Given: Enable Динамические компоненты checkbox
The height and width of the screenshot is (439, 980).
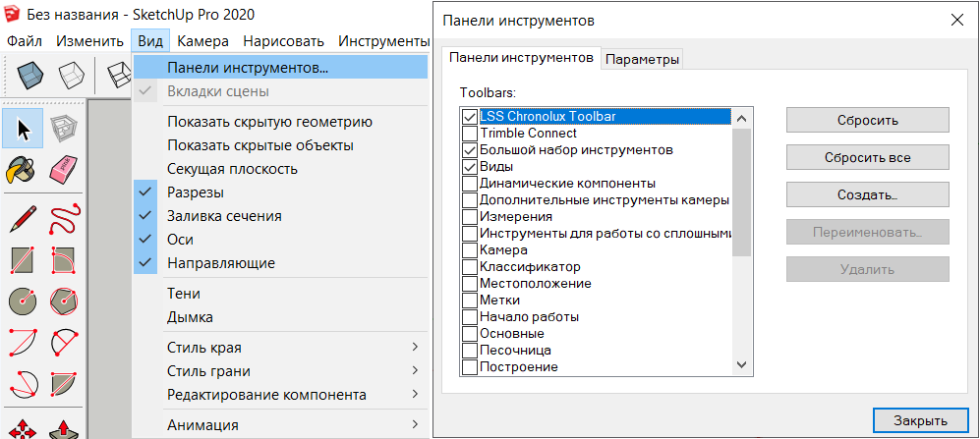Looking at the screenshot, I should (469, 184).
